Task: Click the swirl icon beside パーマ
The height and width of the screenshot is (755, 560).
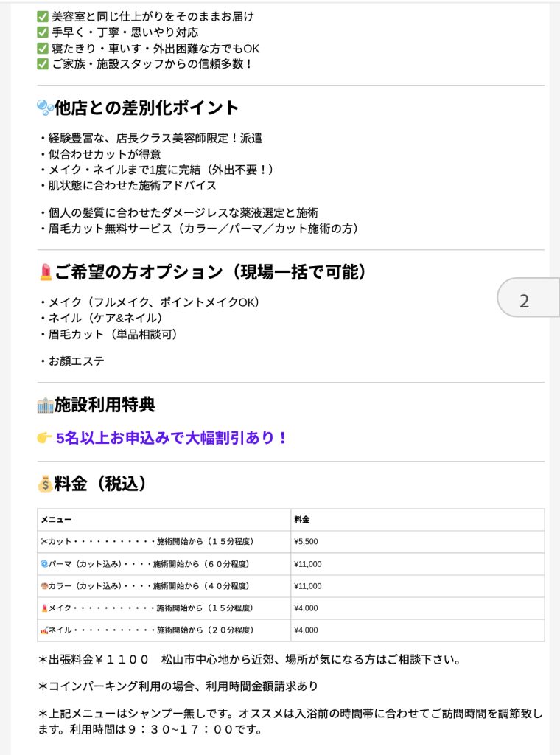Action: coord(43,564)
